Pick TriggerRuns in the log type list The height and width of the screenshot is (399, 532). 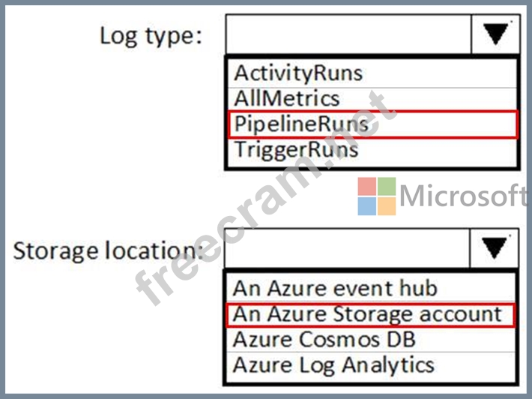(372, 150)
